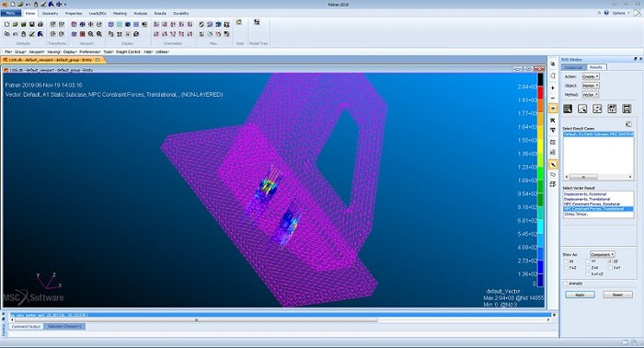Viewport: 644px width, 348px height.
Task: Open the Preferences menu
Action: [x=89, y=52]
